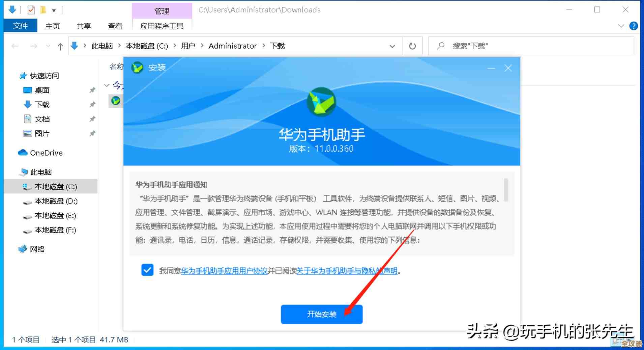Refresh the Downloads folder view
644x350 pixels.
pyautogui.click(x=412, y=46)
